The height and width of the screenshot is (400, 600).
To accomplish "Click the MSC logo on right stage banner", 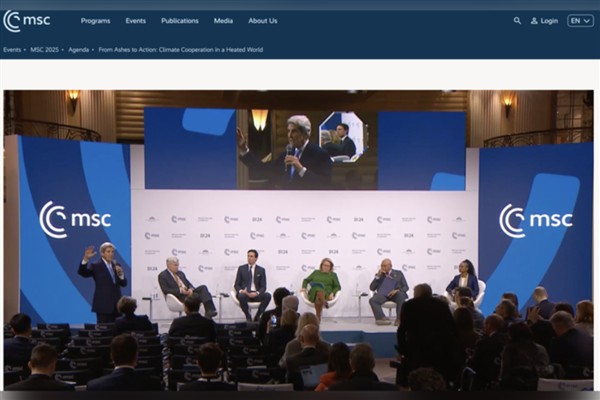I will [x=535, y=220].
